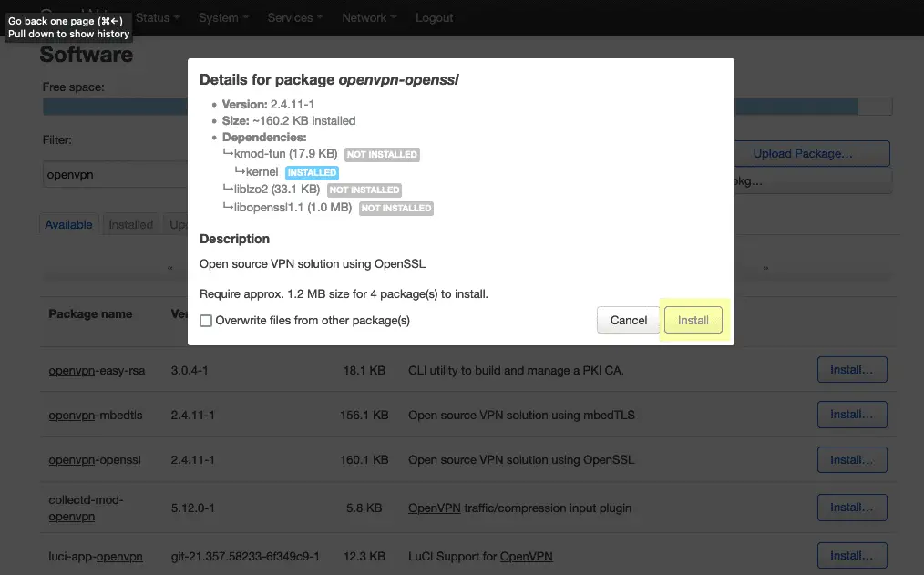Click the 'Details for package openvpn-openssl' title

coord(329,79)
